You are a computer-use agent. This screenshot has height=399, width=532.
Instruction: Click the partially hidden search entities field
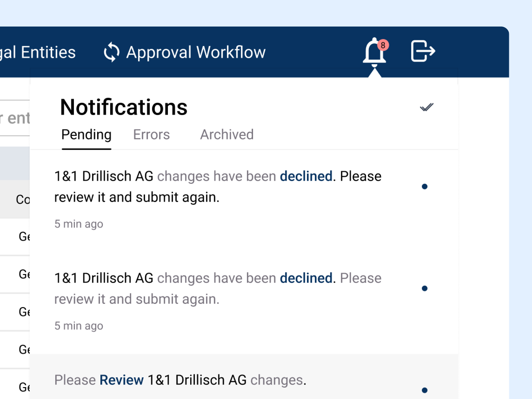15,118
